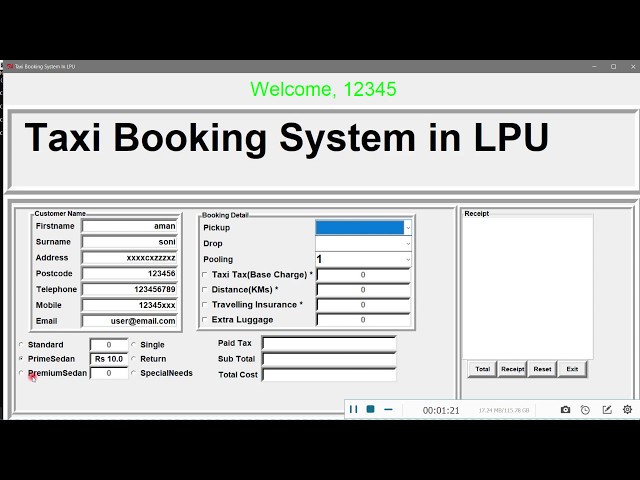Maximize the Taxi Booking window
This screenshot has height=480, width=640.
tap(613, 67)
